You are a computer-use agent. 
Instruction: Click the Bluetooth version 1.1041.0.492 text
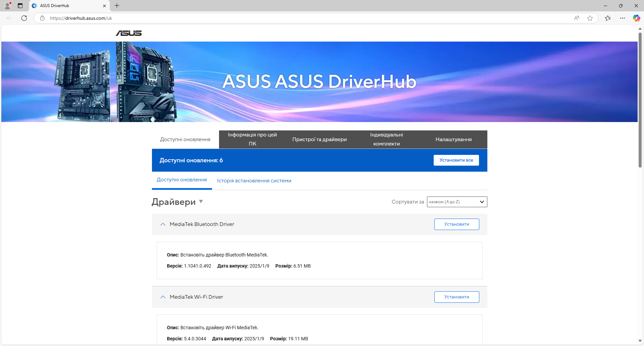189,266
